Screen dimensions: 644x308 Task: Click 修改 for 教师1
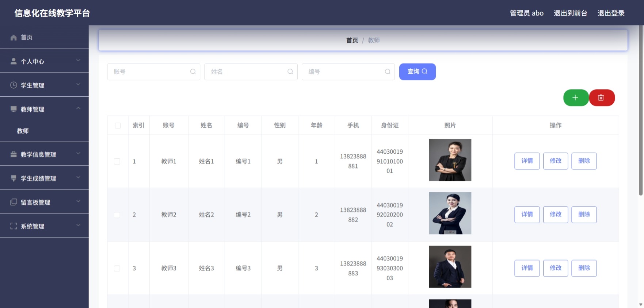point(556,161)
